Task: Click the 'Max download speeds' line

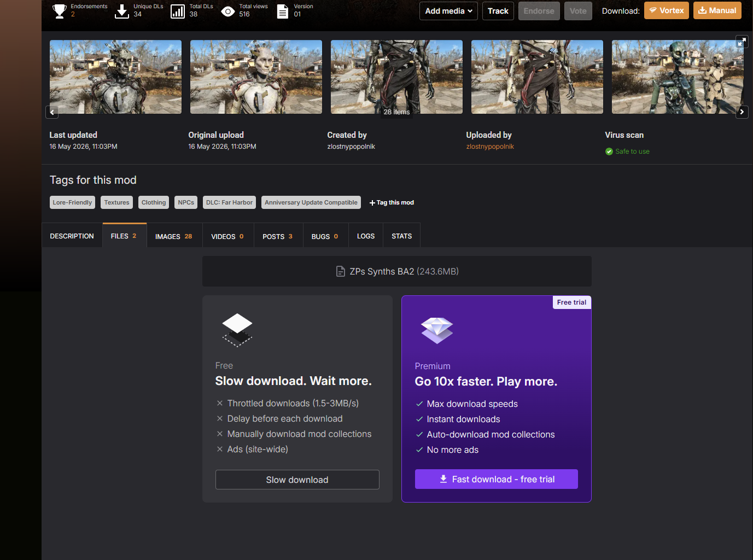Action: coord(466,404)
